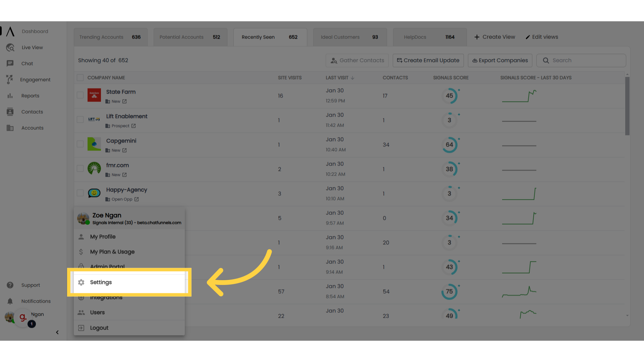The height and width of the screenshot is (362, 644).
Task: Open Live View from sidebar
Action: tap(32, 47)
